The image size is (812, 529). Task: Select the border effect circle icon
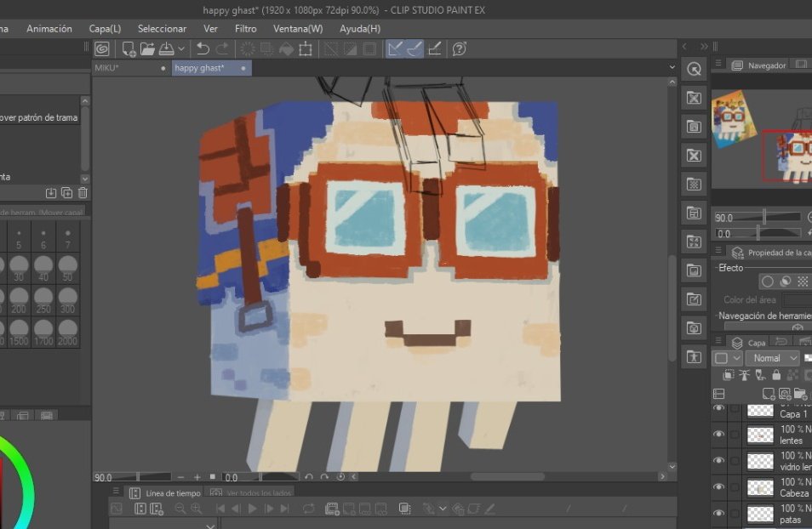tap(768, 281)
